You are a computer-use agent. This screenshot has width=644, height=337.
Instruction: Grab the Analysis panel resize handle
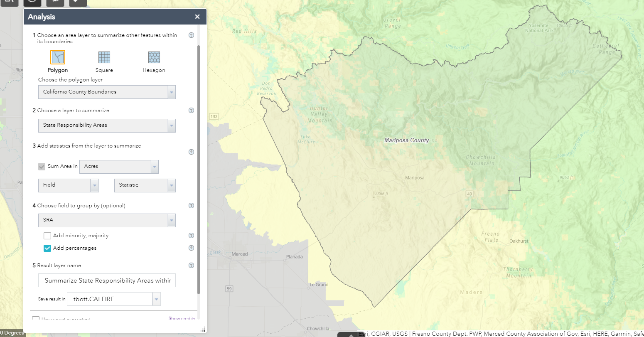click(x=203, y=329)
